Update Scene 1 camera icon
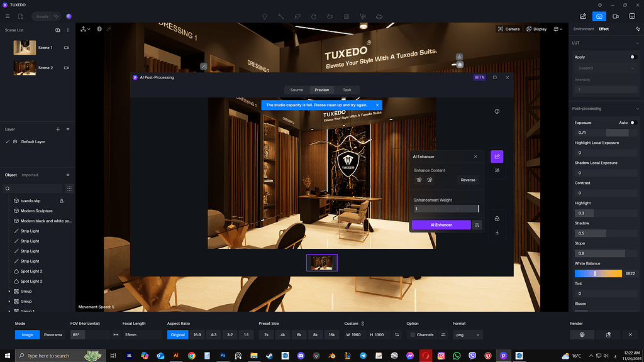The height and width of the screenshot is (362, 644). click(x=66, y=48)
